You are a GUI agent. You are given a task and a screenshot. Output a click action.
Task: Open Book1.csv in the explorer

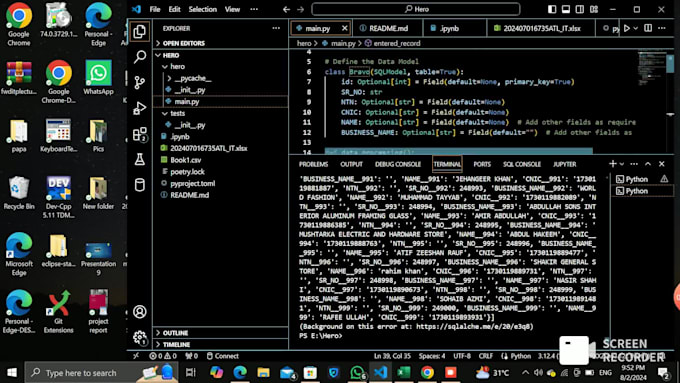tap(221, 160)
